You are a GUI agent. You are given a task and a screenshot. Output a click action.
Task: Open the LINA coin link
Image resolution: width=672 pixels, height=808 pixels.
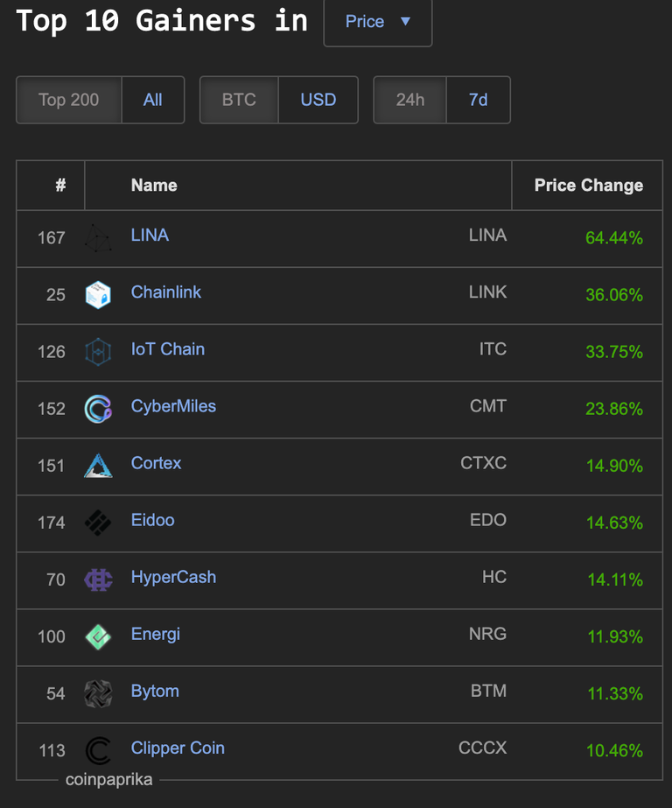click(x=150, y=235)
